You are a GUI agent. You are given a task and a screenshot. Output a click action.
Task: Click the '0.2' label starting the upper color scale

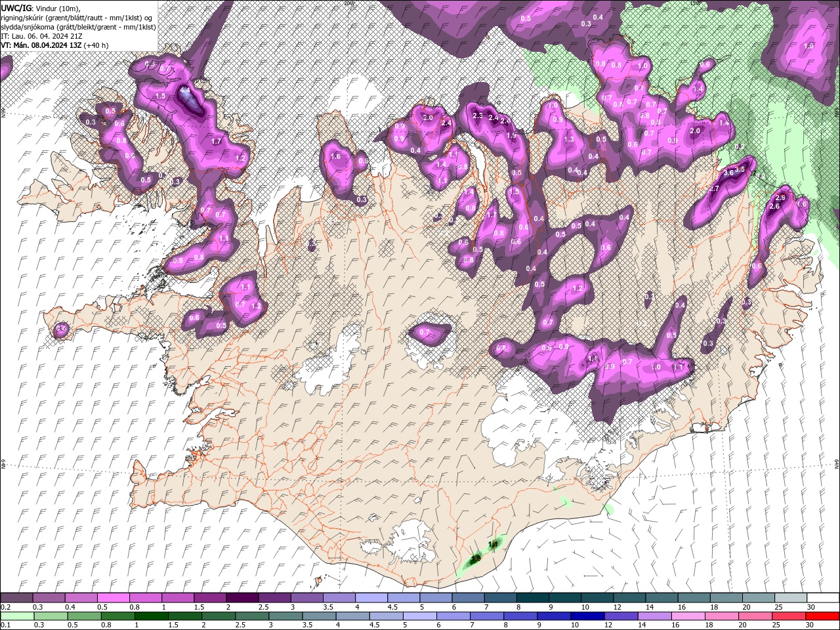[x=6, y=607]
